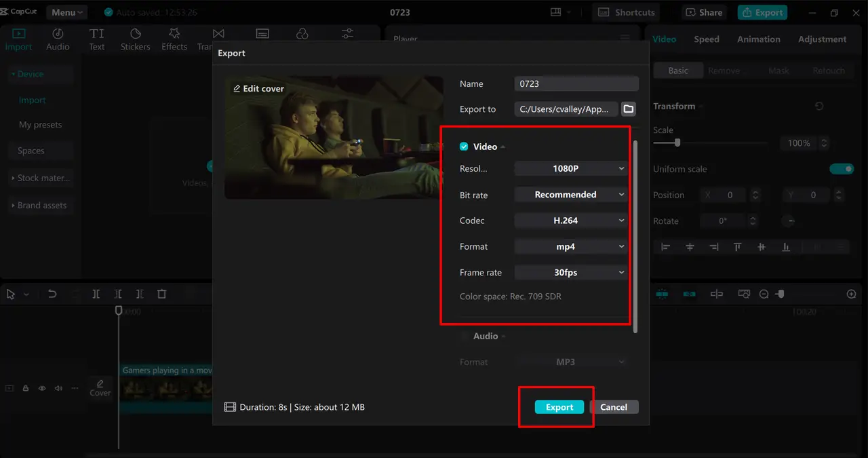Zoom into the timeline with the magnifier-plus icon
The height and width of the screenshot is (458, 868).
[x=851, y=293]
